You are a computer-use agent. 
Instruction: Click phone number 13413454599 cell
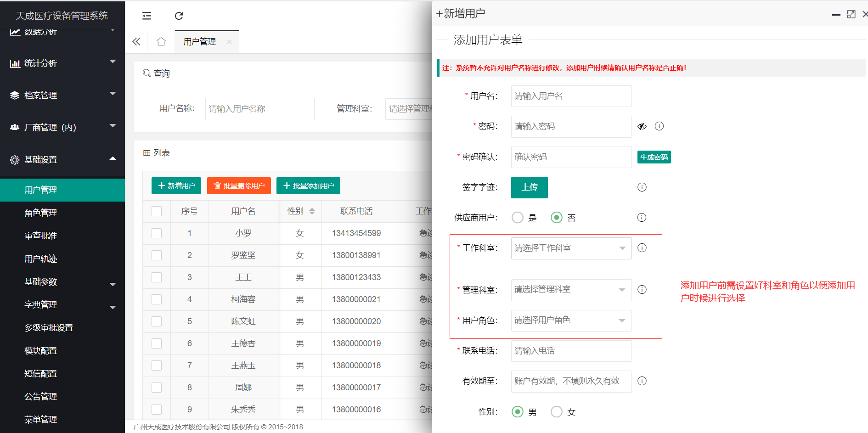pos(356,233)
